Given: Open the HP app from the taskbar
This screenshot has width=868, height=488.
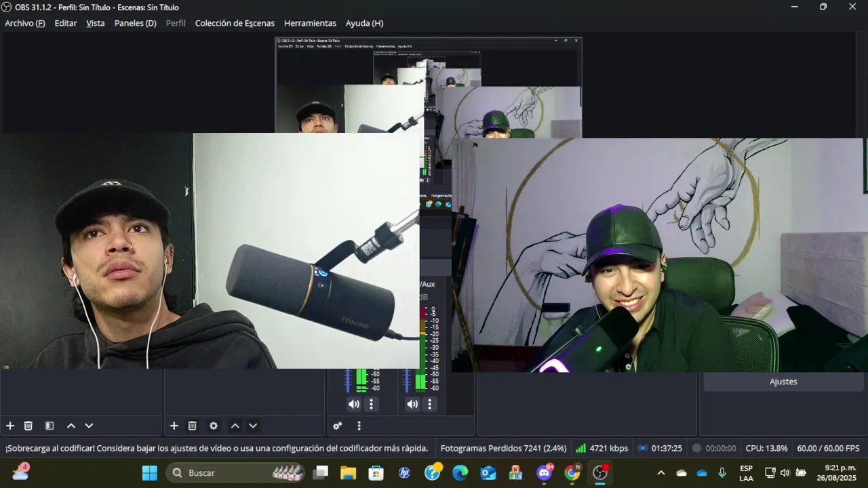Looking at the screenshot, I should coord(404,472).
